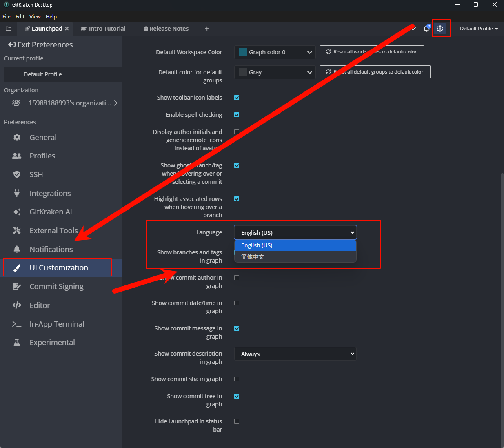
Task: Enable showing commit sha in graph
Action: (x=237, y=379)
